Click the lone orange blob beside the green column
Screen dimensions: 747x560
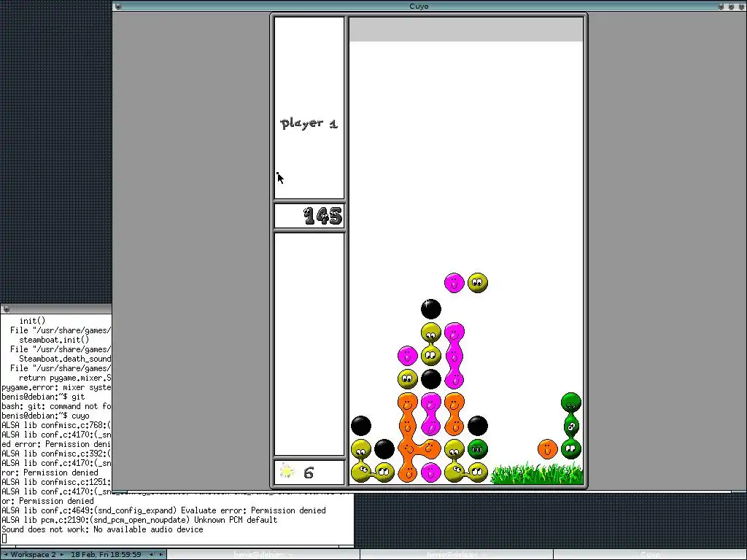tap(547, 449)
